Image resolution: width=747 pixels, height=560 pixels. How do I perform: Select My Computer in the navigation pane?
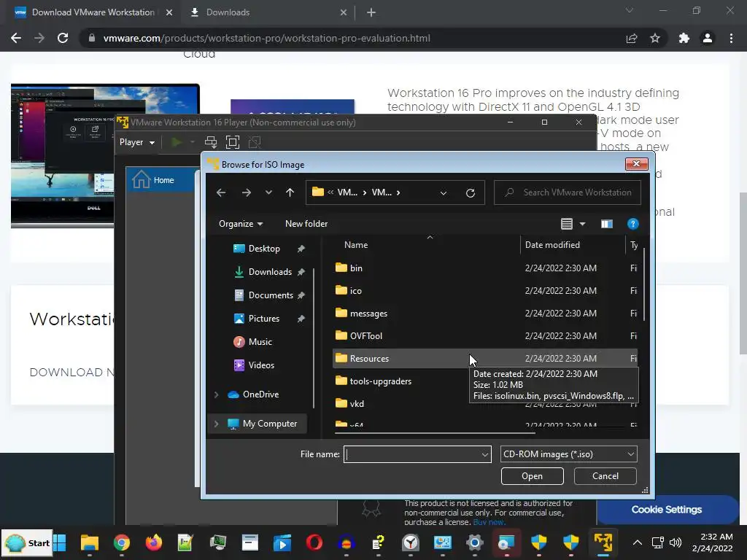tap(270, 424)
